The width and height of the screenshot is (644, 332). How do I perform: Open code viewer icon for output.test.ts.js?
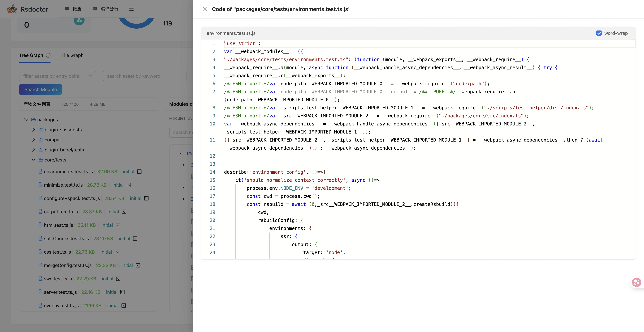tap(124, 212)
